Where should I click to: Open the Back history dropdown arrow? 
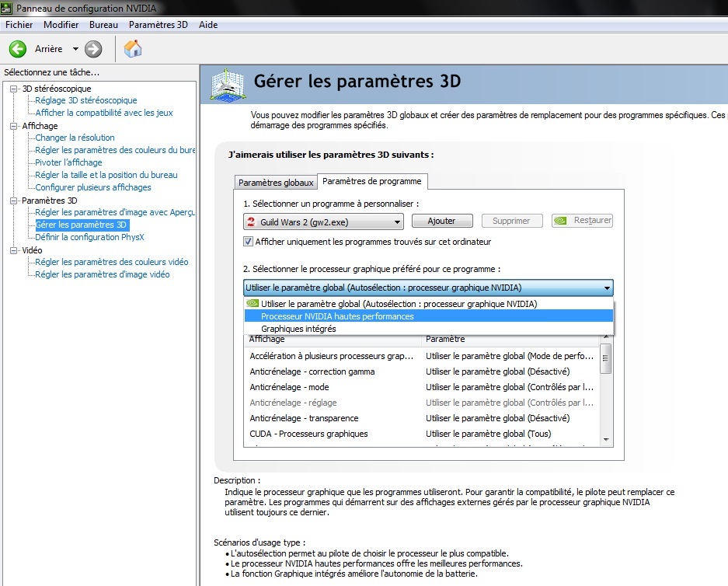point(75,49)
